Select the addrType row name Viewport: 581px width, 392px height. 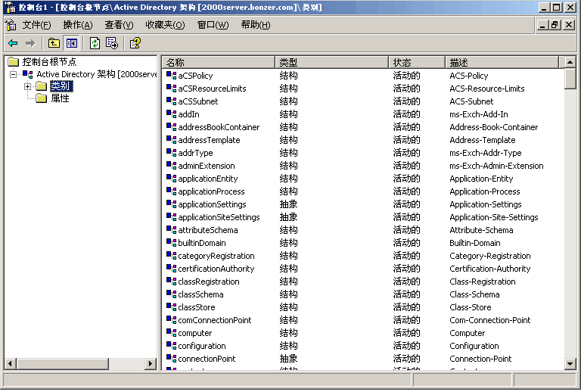coord(195,153)
